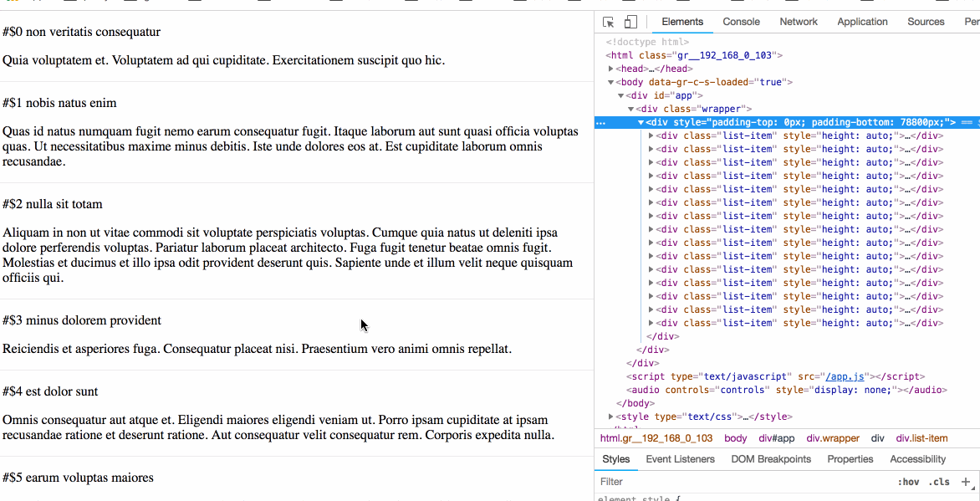Go to the Application tab
Image resolution: width=980 pixels, height=501 pixels.
pos(862,22)
